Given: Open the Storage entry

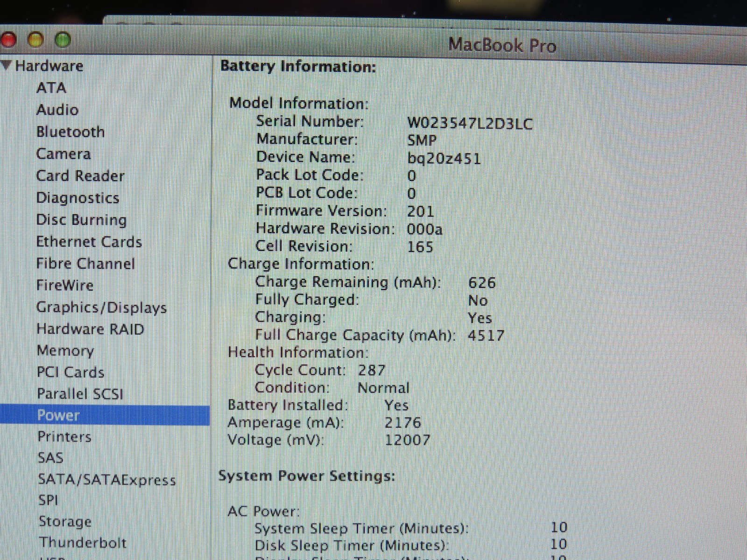Looking at the screenshot, I should coord(65,522).
